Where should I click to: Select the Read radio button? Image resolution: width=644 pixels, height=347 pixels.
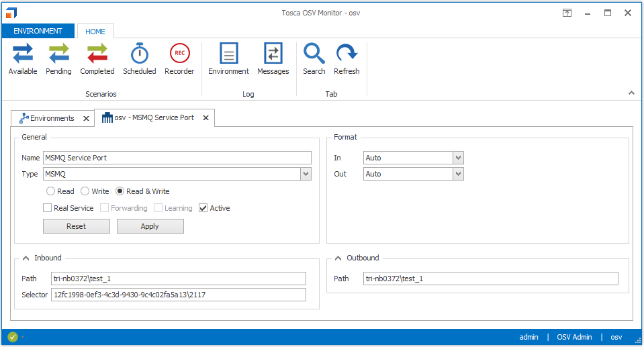[50, 191]
